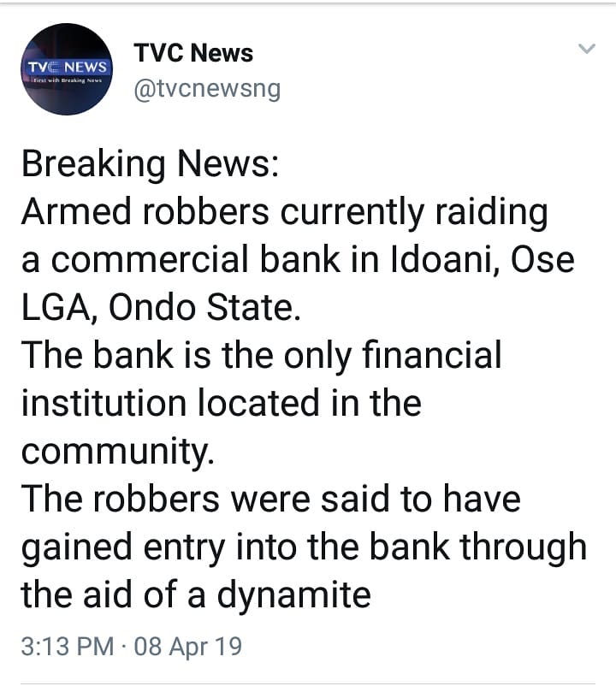Click the 3:13 PM timestamp
This screenshot has height=698, width=616.
point(67,646)
